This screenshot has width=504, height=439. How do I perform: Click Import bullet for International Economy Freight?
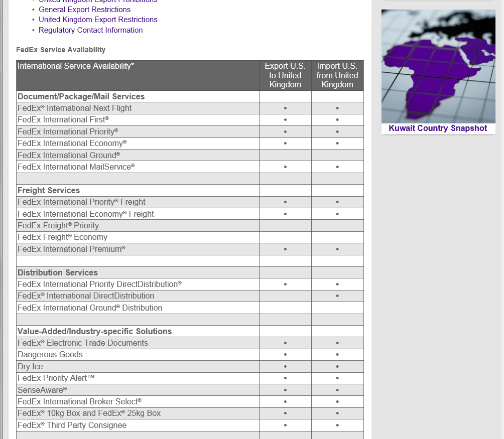coord(337,214)
